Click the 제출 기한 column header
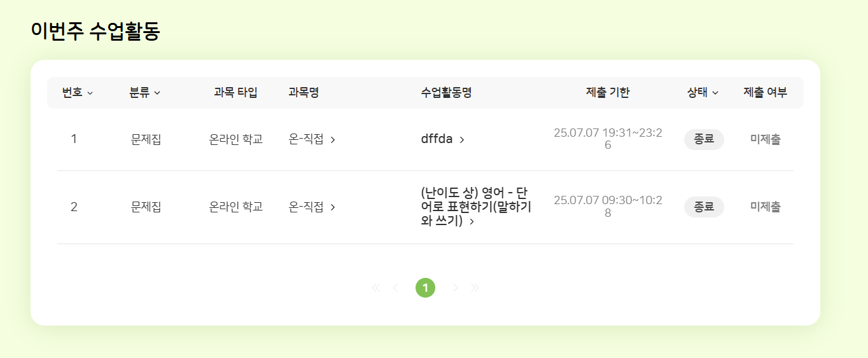Image resolution: width=868 pixels, height=358 pixels. pos(608,93)
